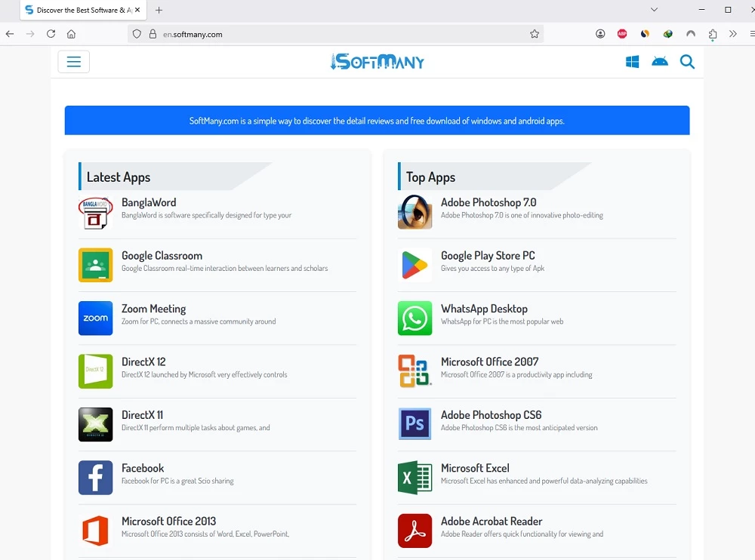Click the Zoom Meeting app icon

click(x=95, y=318)
